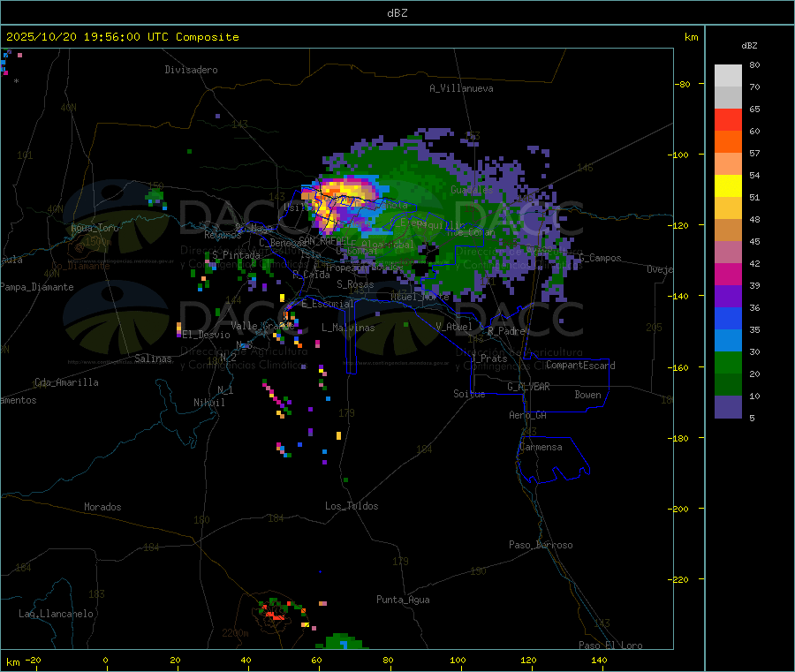795x672 pixels.
Task: Click the 100 km tick on bottom axis
Action: (458, 660)
